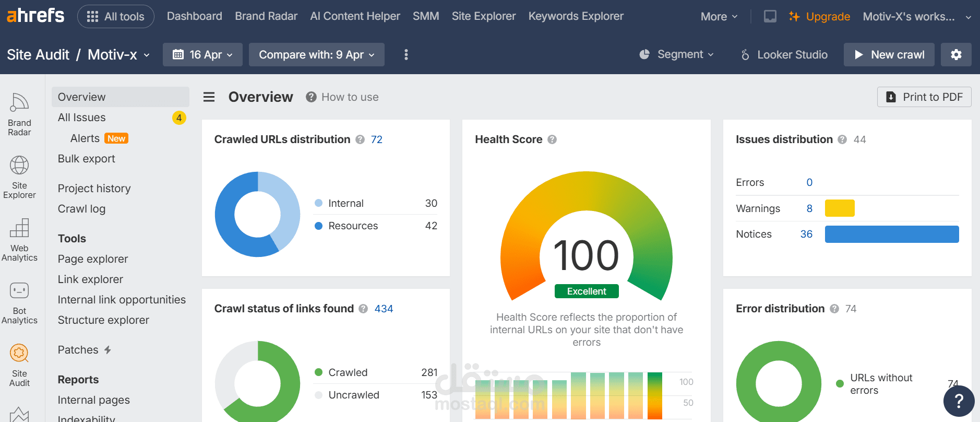Click the Health Score gauge showing 100
The image size is (980, 422).
tap(587, 236)
